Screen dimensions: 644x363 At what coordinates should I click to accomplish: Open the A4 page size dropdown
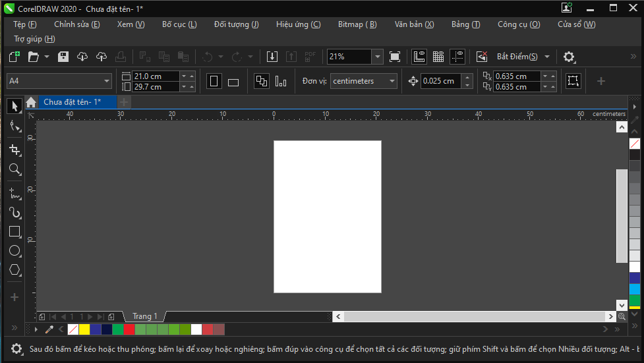tap(107, 81)
